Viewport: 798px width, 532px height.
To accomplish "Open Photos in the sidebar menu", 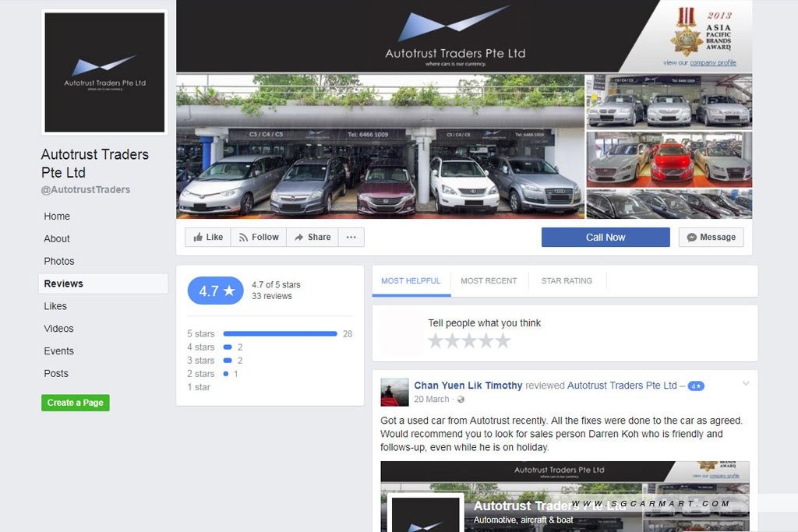I will click(x=59, y=261).
